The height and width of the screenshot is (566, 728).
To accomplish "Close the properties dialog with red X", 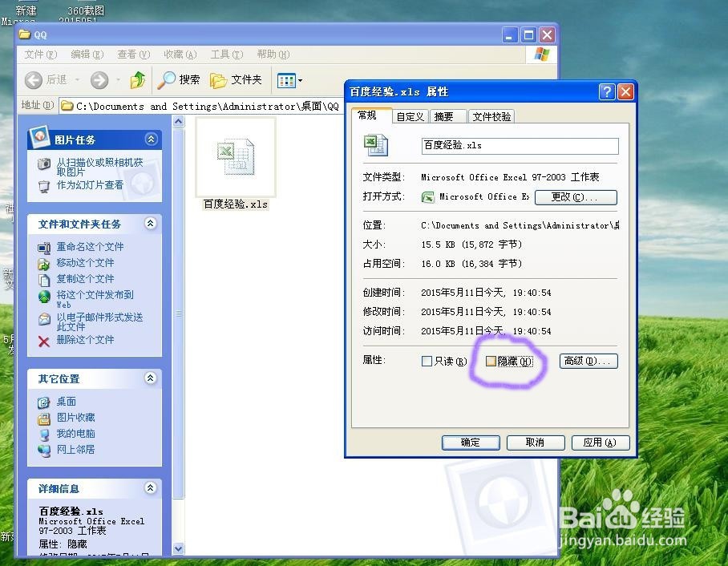I will (x=625, y=92).
